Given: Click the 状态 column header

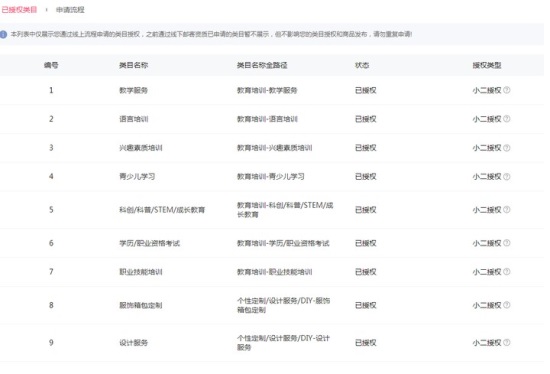Looking at the screenshot, I should (362, 65).
